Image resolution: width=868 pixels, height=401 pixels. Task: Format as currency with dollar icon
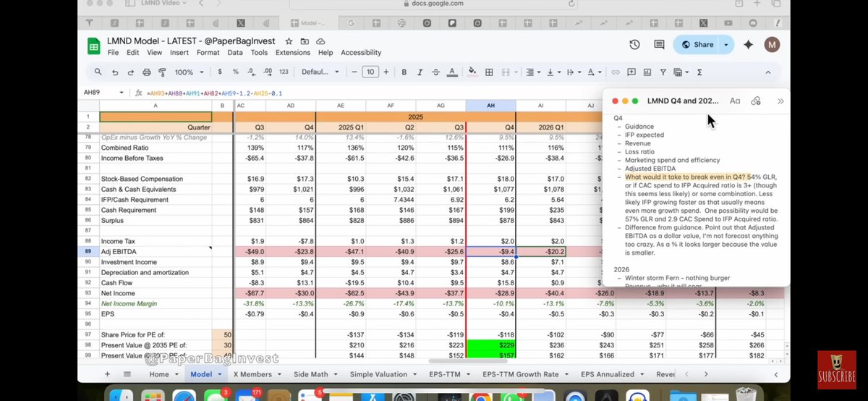220,72
